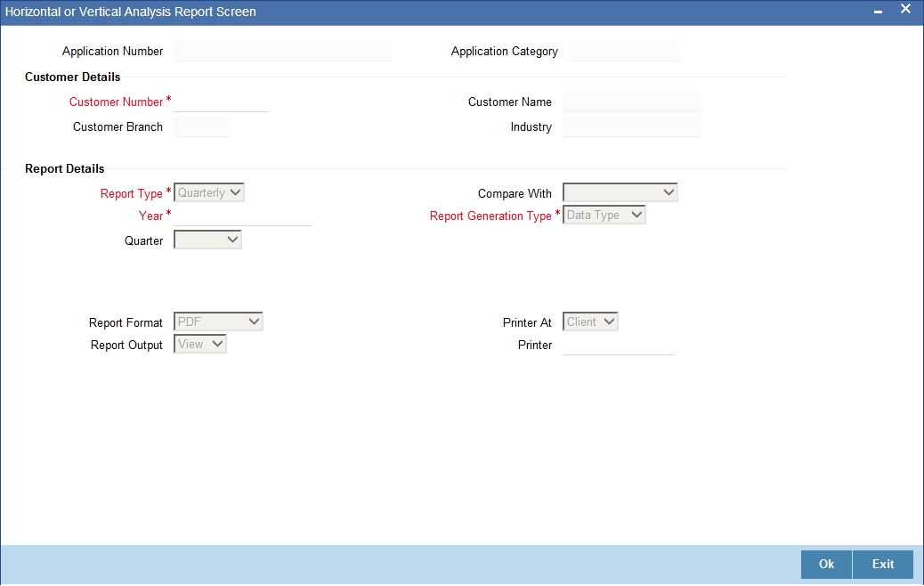Expand the Quarter dropdown
The image size is (924, 586).
(207, 240)
